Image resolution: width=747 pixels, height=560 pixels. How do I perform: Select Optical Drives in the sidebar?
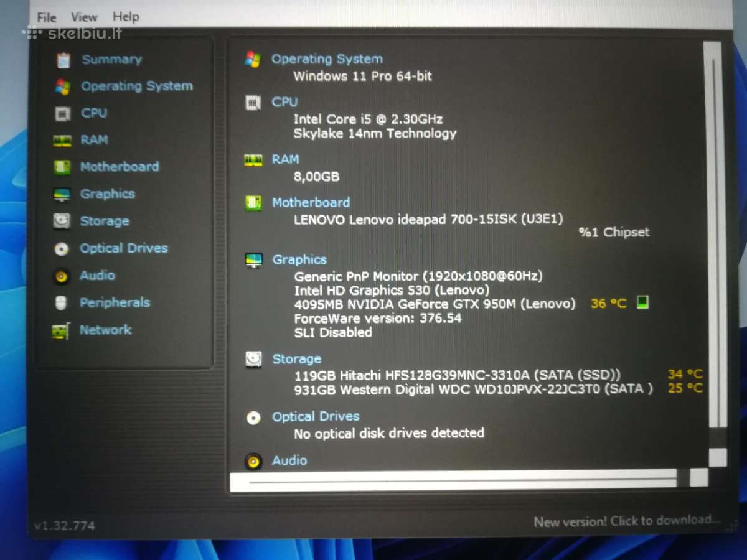[x=124, y=248]
